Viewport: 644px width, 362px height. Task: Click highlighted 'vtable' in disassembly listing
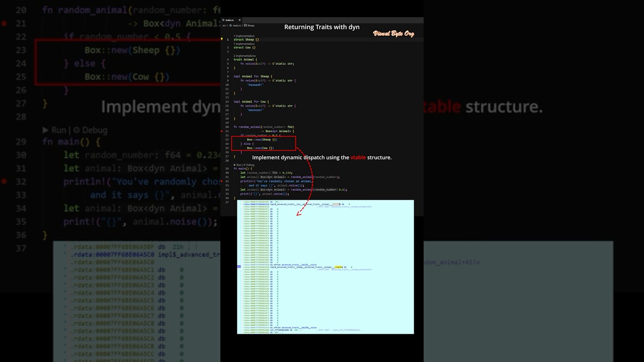coord(339,267)
